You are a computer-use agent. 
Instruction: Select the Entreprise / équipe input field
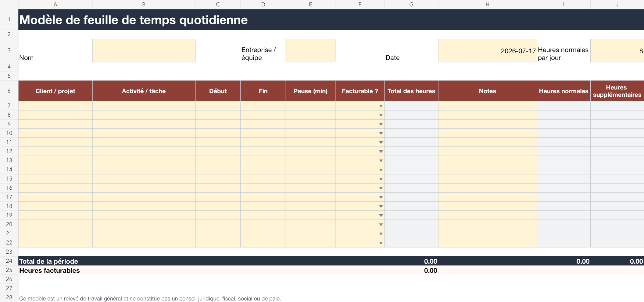pos(310,51)
